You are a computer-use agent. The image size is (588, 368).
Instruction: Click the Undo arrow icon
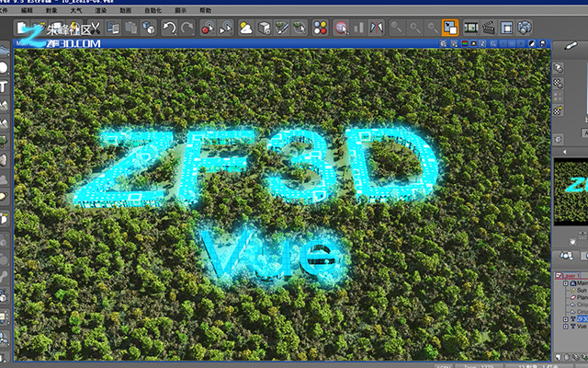click(x=169, y=28)
